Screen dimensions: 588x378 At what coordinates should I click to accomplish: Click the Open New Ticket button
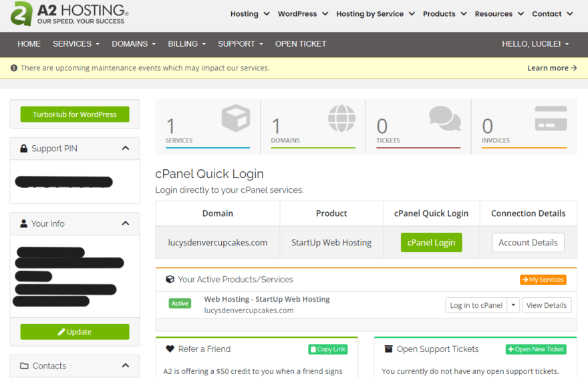click(x=536, y=349)
